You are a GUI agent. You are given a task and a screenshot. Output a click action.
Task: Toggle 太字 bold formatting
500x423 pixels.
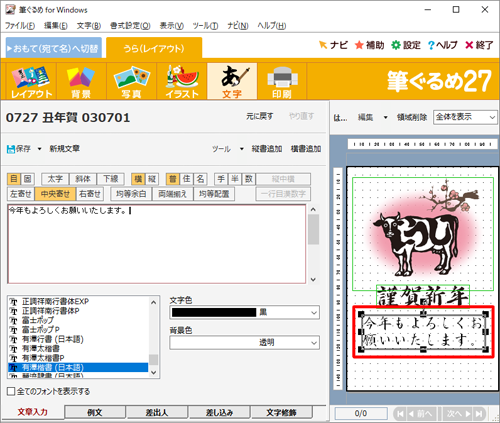[55, 179]
